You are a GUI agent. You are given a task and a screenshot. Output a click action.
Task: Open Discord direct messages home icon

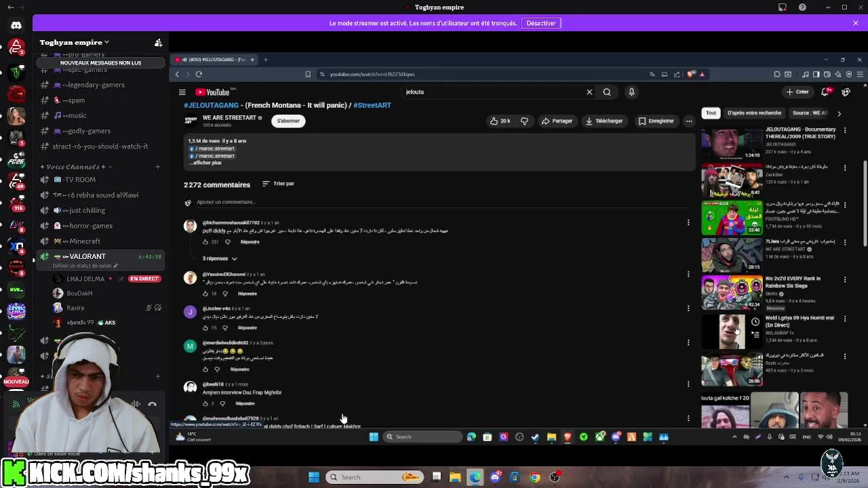(x=16, y=25)
